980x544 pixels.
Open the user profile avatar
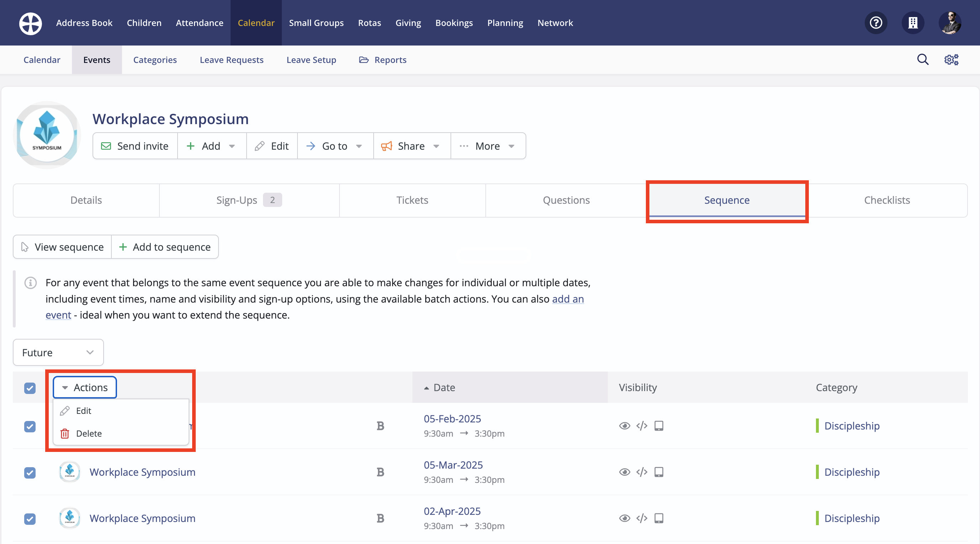pos(949,23)
